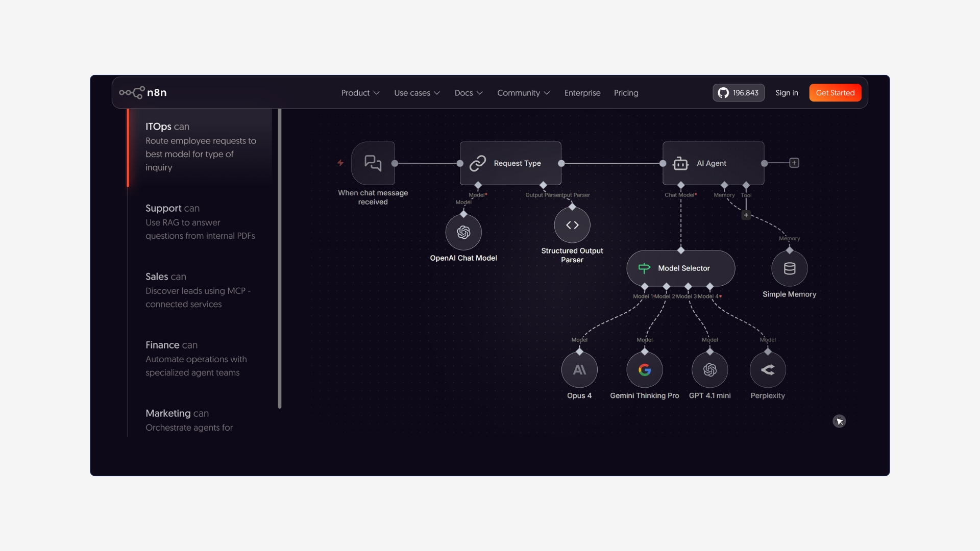Viewport: 980px width, 551px height.
Task: Click plus button after AI Agent output
Action: pos(794,163)
